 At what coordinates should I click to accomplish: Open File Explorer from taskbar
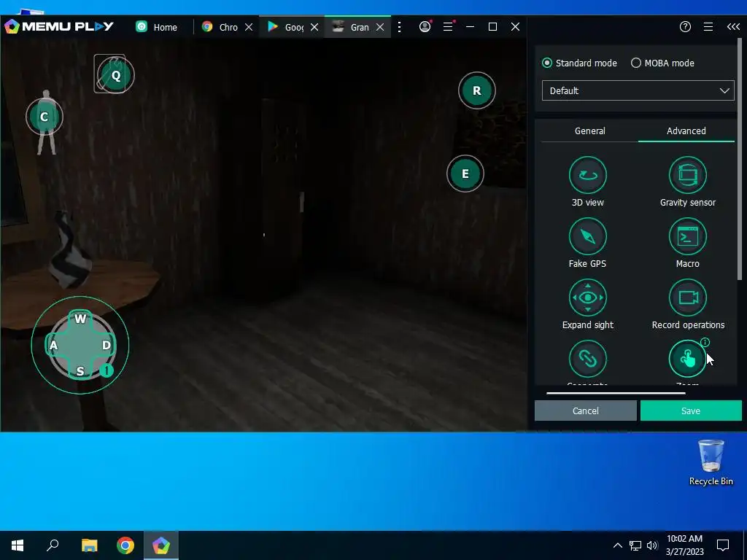pos(89,545)
